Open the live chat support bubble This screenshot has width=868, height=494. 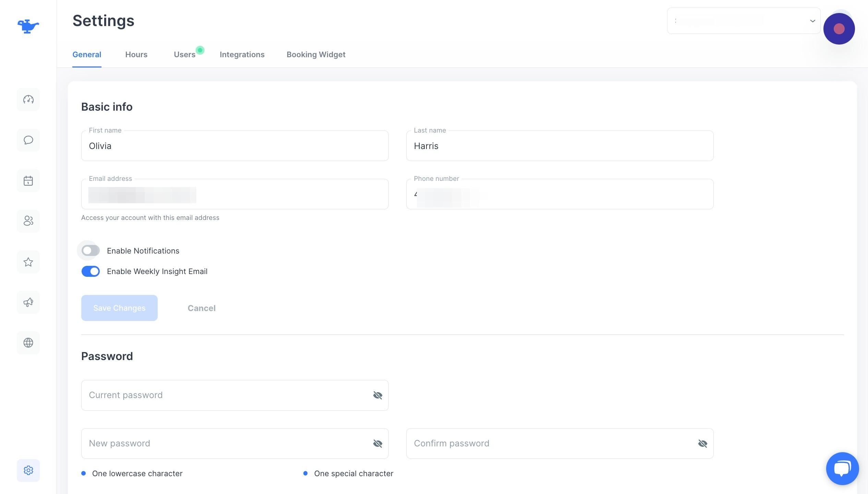point(842,469)
